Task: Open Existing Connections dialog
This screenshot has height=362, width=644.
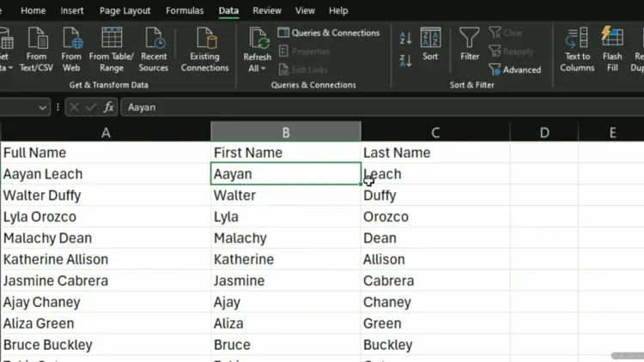Action: [204, 50]
